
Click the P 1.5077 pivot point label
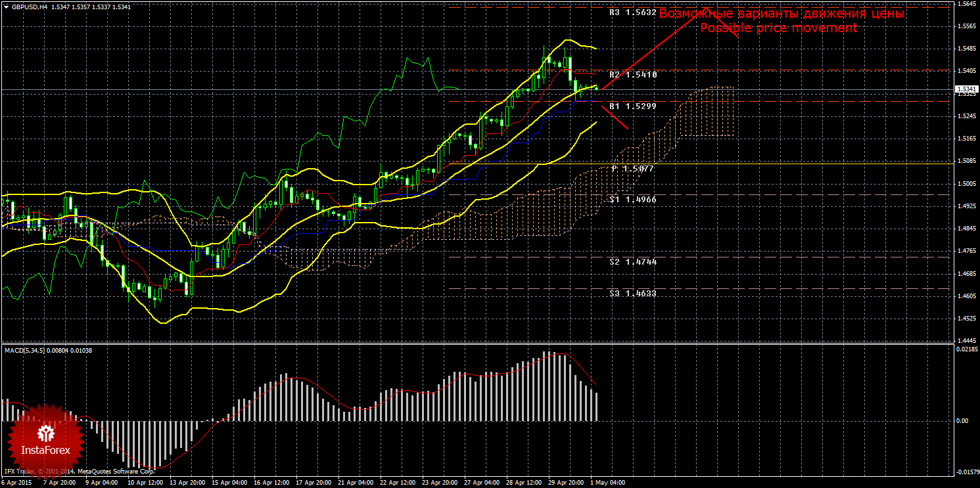(x=632, y=169)
